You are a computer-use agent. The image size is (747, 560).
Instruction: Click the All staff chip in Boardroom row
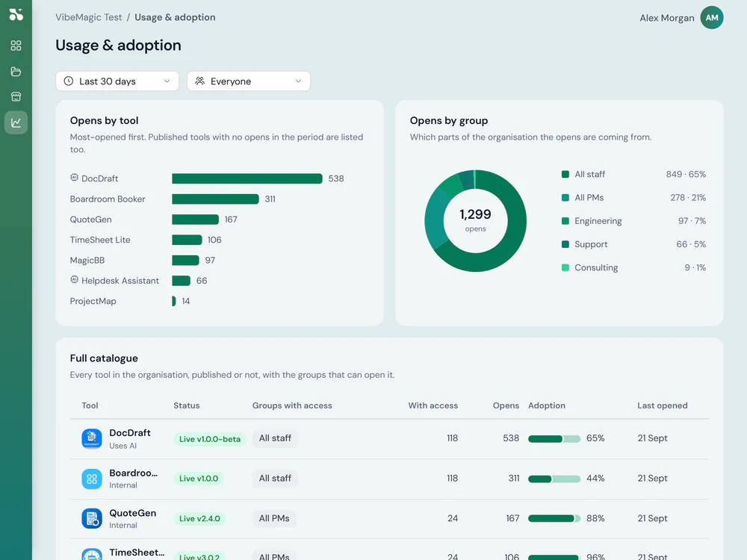coord(275,478)
